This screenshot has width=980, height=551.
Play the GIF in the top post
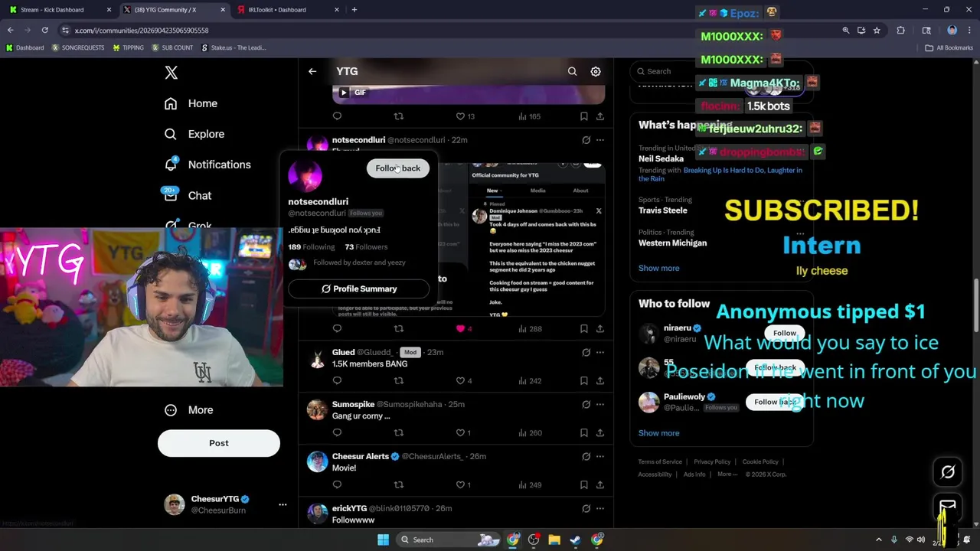[x=344, y=93]
